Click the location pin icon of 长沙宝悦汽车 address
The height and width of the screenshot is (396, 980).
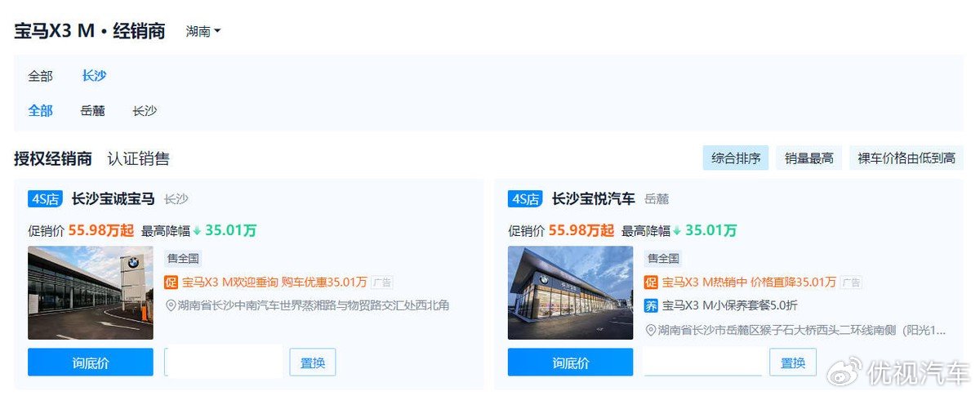click(651, 330)
